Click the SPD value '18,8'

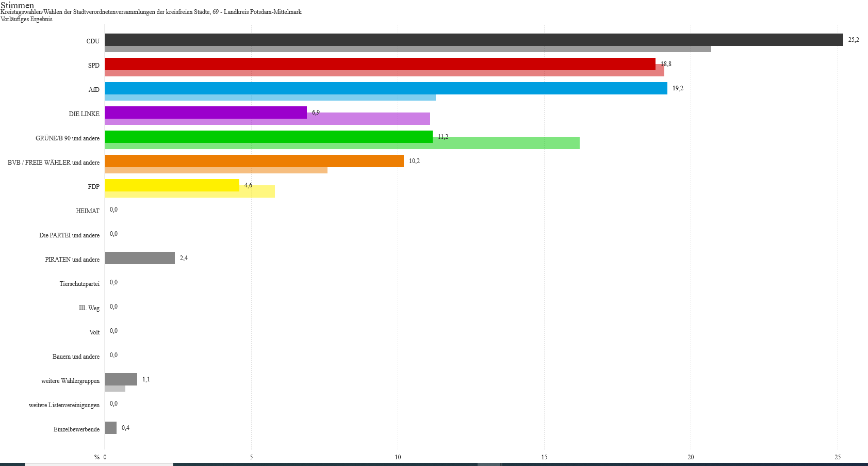coord(666,64)
